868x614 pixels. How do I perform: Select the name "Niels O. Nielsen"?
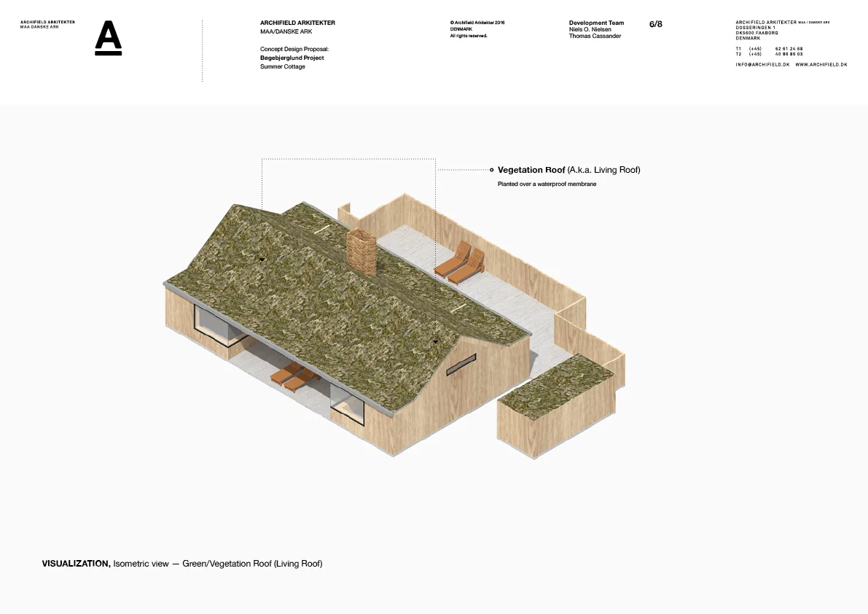point(590,29)
